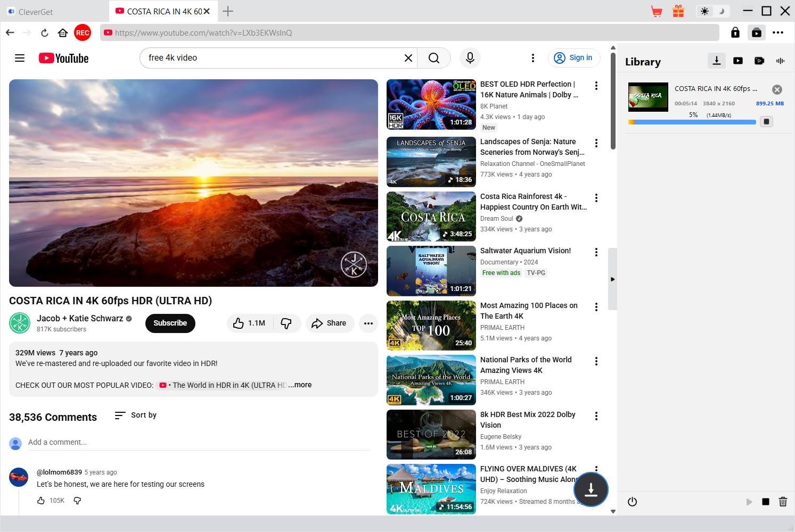Go back with the back arrow
This screenshot has width=795, height=532.
pos(10,32)
